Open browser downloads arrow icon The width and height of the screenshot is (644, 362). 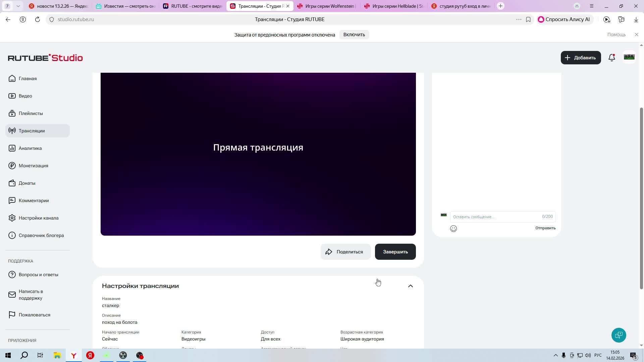pos(636,19)
